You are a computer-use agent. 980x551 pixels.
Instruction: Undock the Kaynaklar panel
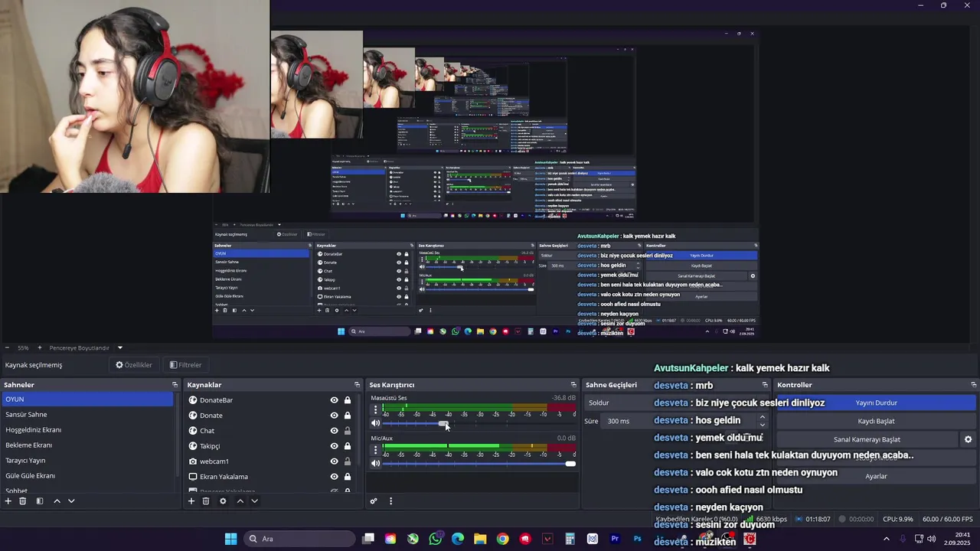click(x=357, y=385)
